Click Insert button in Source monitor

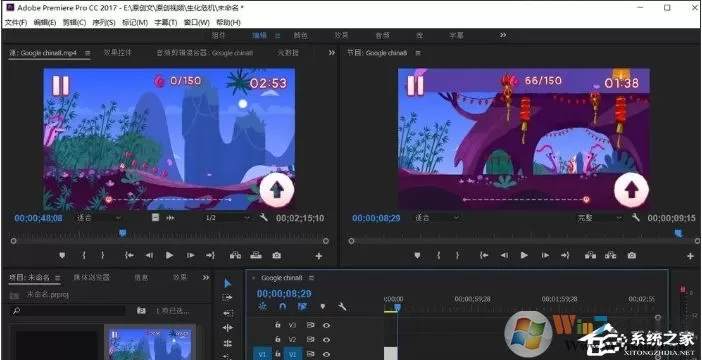pyautogui.click(x=235, y=255)
